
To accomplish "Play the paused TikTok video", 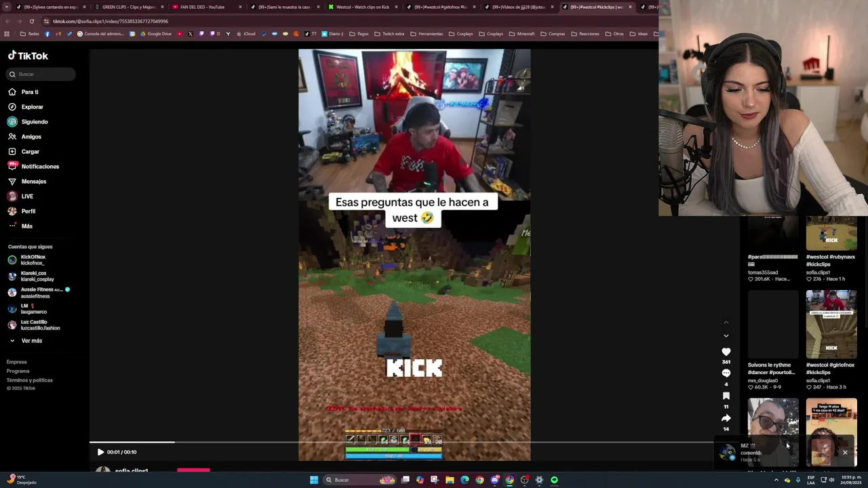I will [x=100, y=452].
